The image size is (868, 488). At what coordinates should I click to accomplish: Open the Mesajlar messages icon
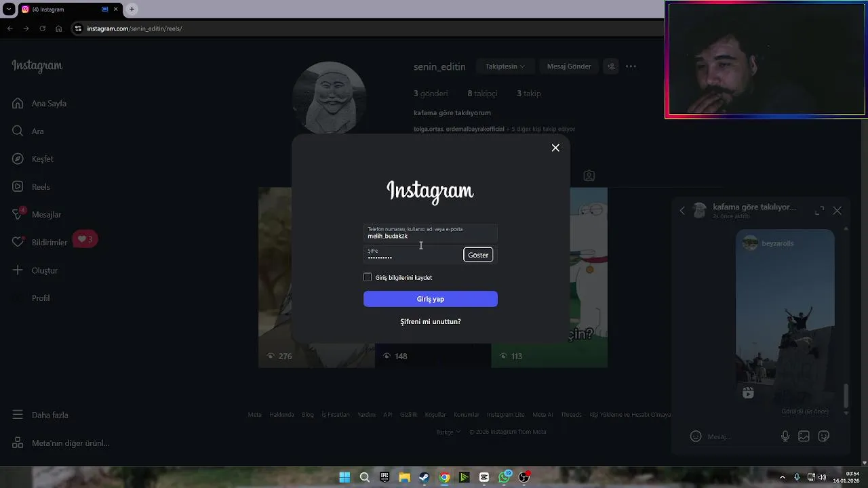18,214
